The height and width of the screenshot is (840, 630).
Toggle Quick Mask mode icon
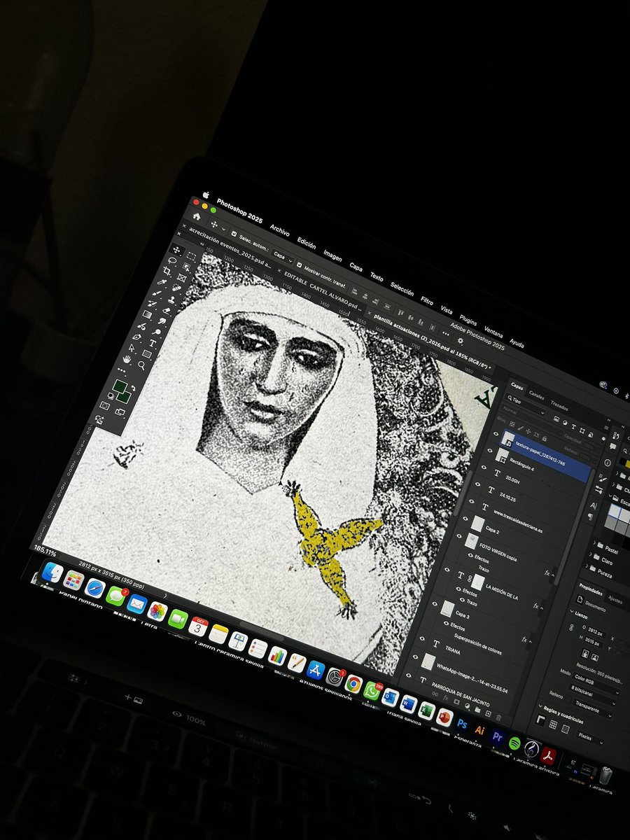(x=104, y=405)
